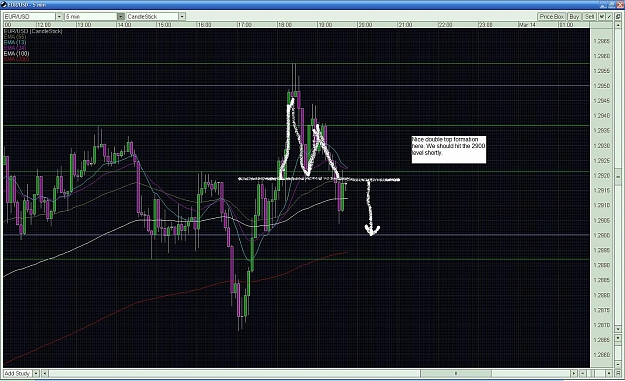Select the EMA (55) legend entry
This screenshot has width=625, height=381.
click(x=15, y=37)
